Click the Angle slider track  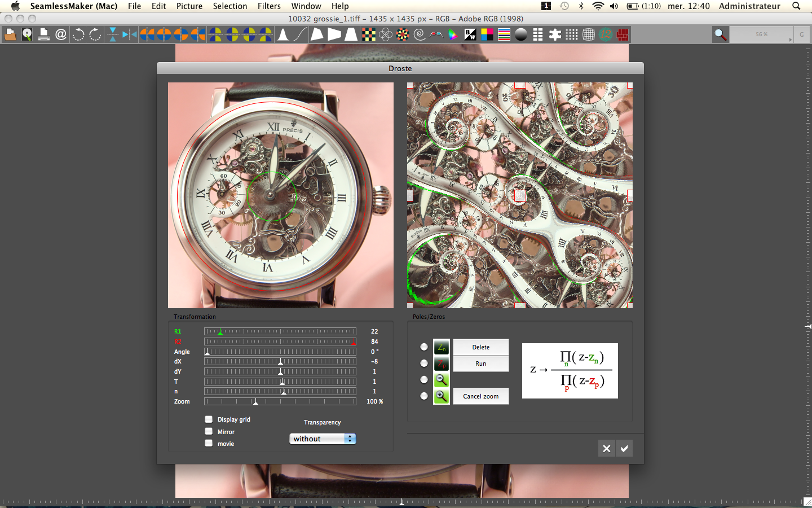pos(280,352)
